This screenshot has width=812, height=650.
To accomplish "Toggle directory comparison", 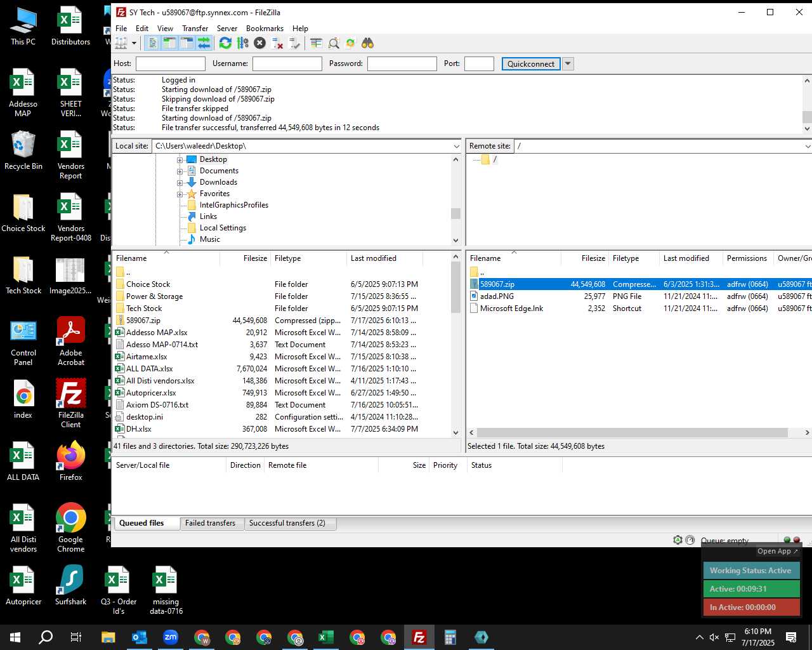I will (334, 43).
